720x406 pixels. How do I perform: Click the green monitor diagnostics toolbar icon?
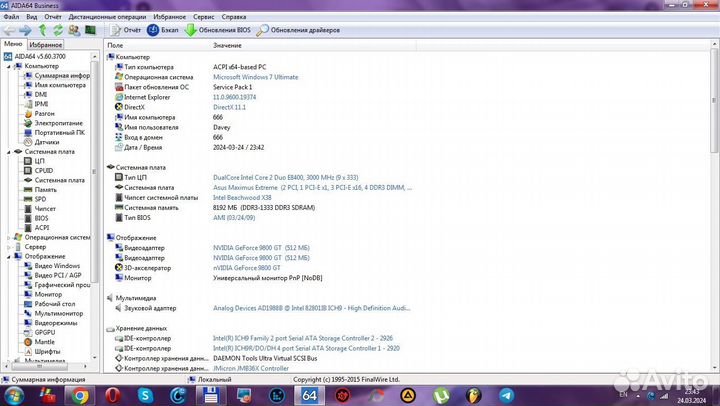[90, 30]
